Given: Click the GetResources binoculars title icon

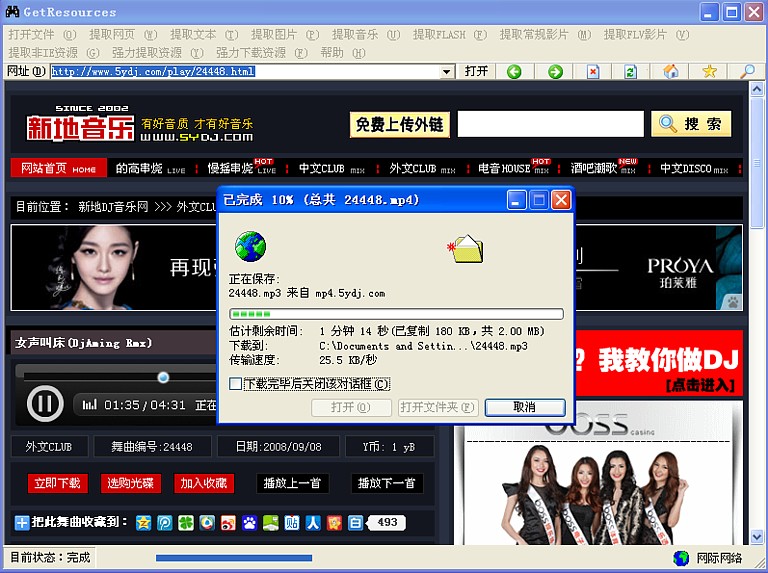Looking at the screenshot, I should point(12,12).
